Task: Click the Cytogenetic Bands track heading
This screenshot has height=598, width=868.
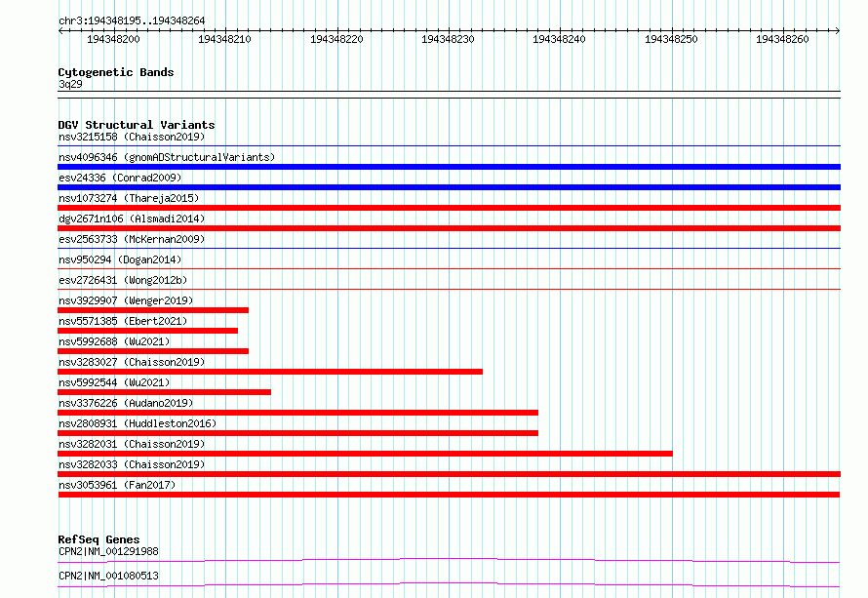Action: click(116, 72)
